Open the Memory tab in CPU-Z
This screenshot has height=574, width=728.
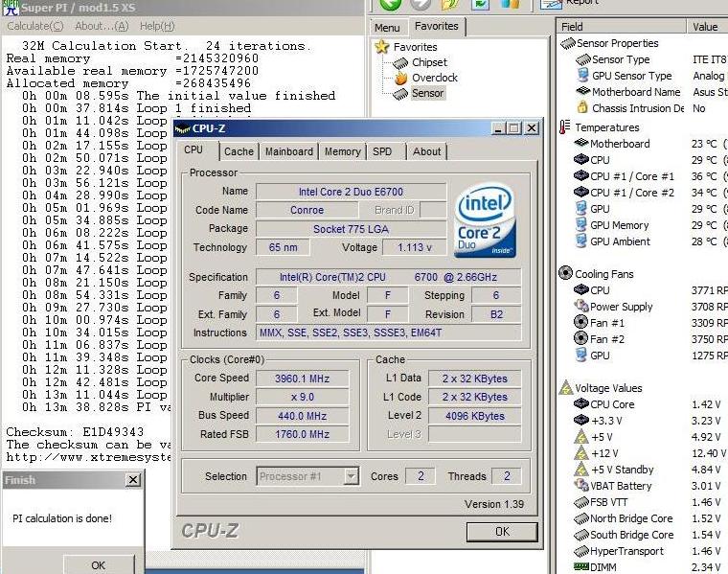pos(342,151)
